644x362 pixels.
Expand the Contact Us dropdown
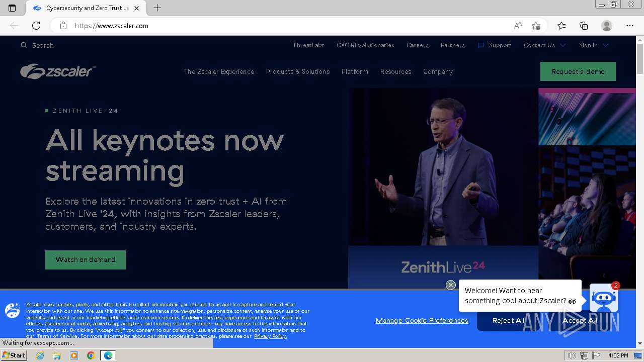pos(545,45)
